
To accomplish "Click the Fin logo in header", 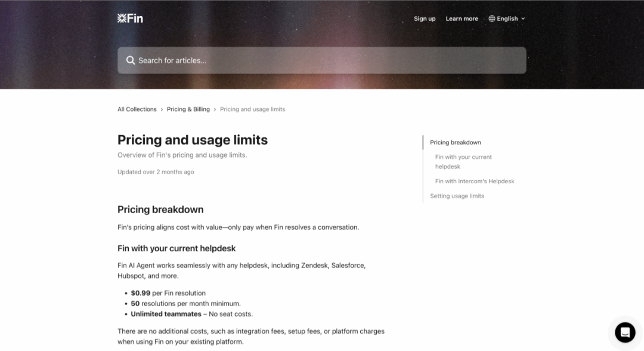I will [x=130, y=19].
